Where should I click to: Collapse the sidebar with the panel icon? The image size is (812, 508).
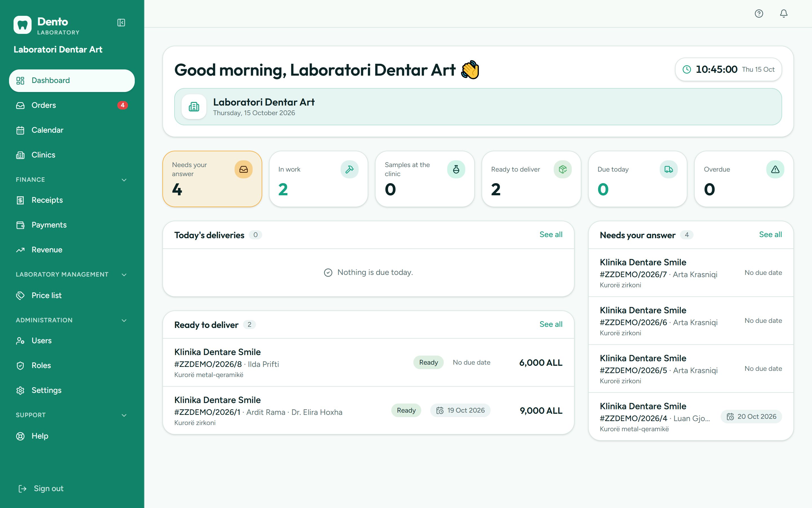tap(121, 23)
